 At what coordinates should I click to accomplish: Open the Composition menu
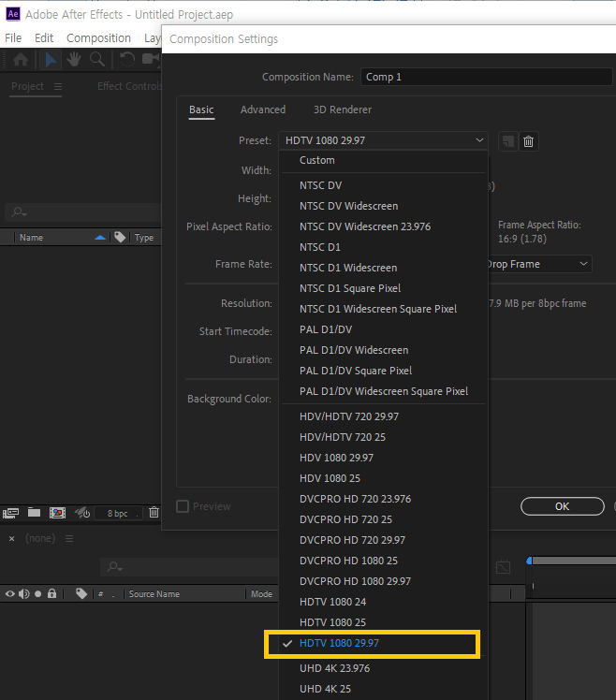pos(98,38)
